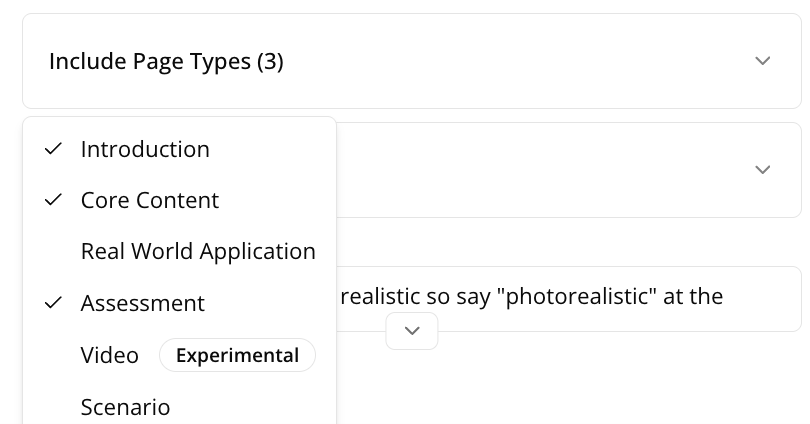Image resolution: width=810 pixels, height=424 pixels.
Task: Click the checkmark icon beside Assessment
Action: 54,303
